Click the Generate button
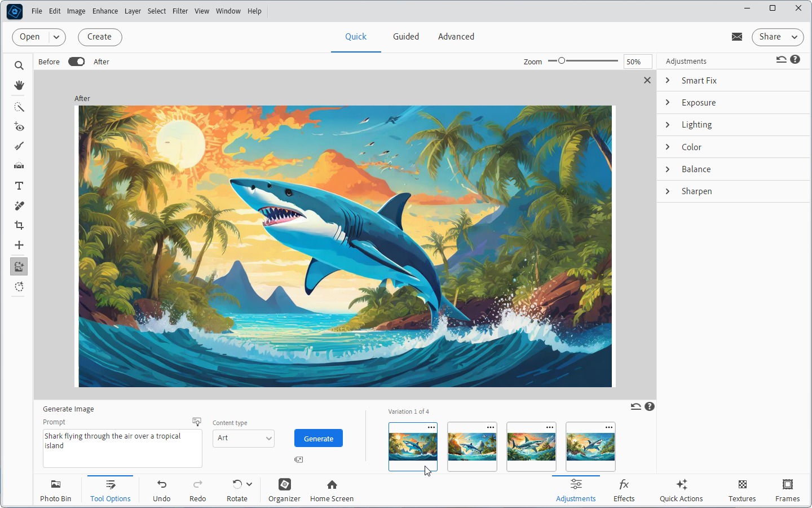Viewport: 812px width, 508px height. (319, 439)
